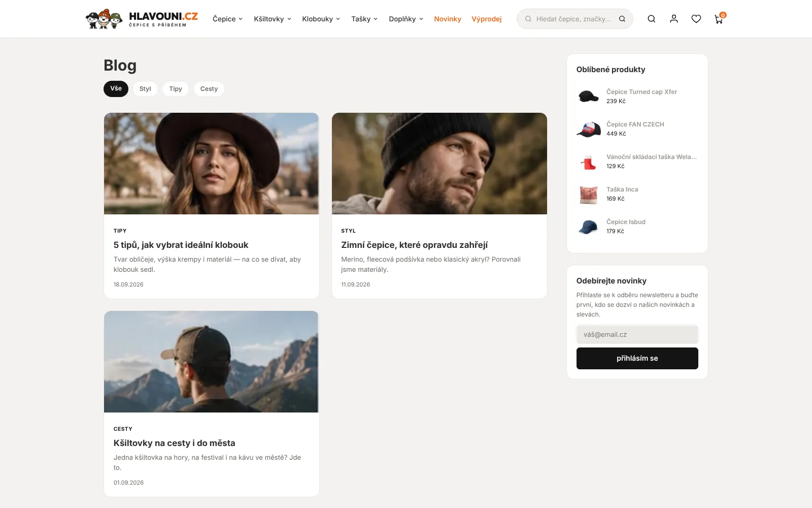The image size is (812, 508).
Task: Expand the Kšiltovky dropdown menu
Action: 273,19
